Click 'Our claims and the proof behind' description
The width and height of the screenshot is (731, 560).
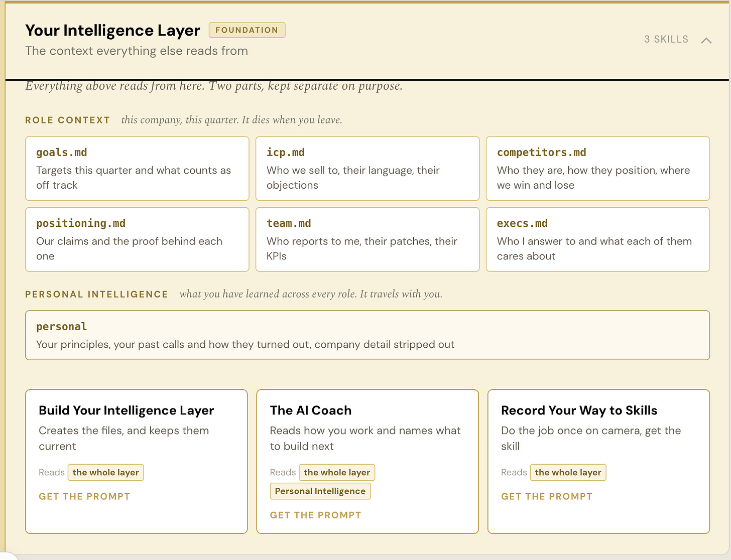(129, 248)
